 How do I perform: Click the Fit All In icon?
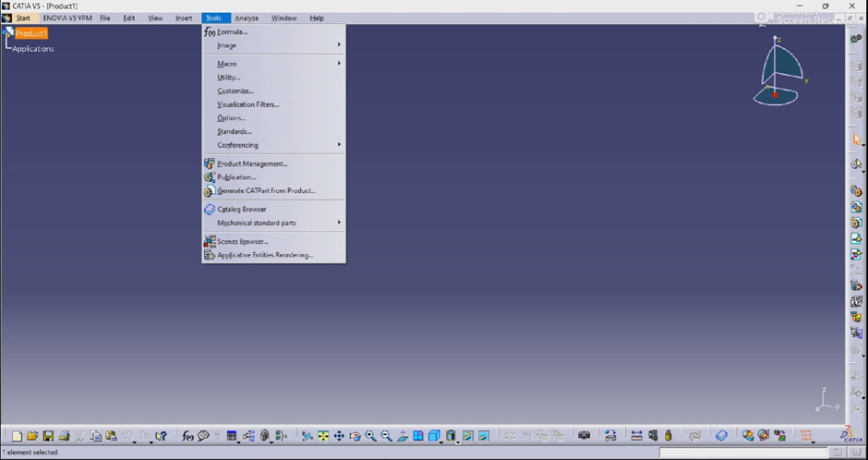pos(323,436)
